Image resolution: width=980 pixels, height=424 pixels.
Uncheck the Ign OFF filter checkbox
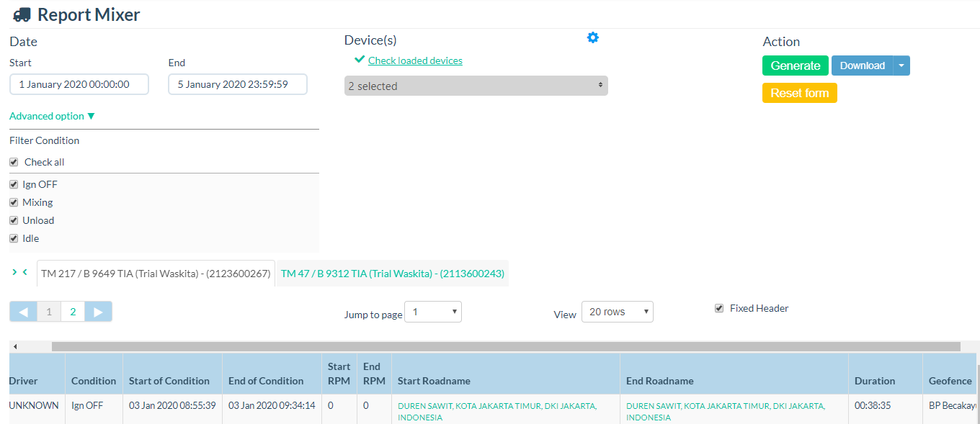click(14, 184)
